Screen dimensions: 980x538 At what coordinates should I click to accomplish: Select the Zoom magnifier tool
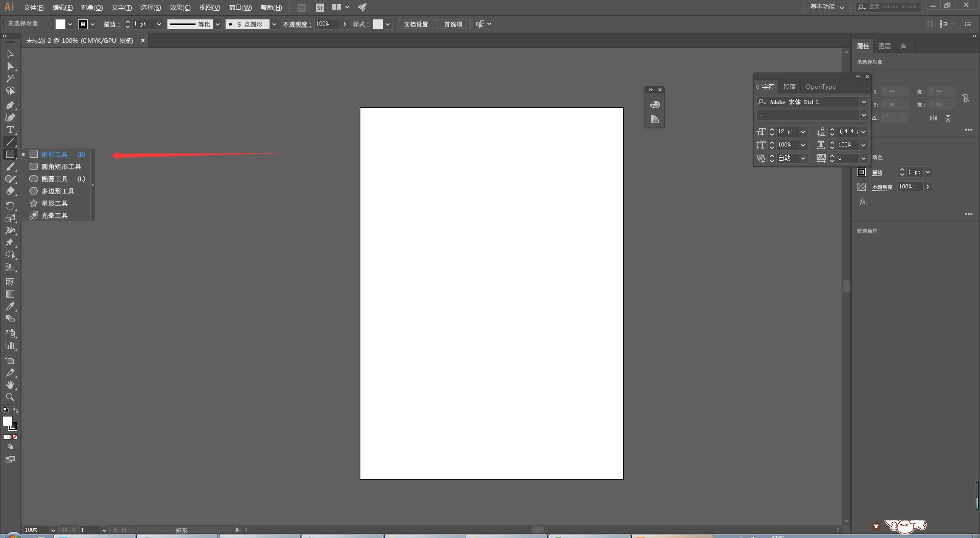[10, 397]
